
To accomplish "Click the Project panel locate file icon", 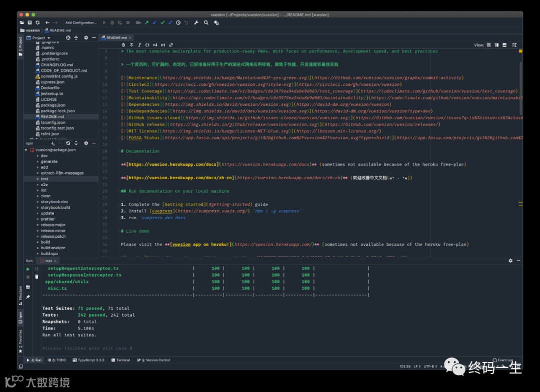I will pos(68,38).
